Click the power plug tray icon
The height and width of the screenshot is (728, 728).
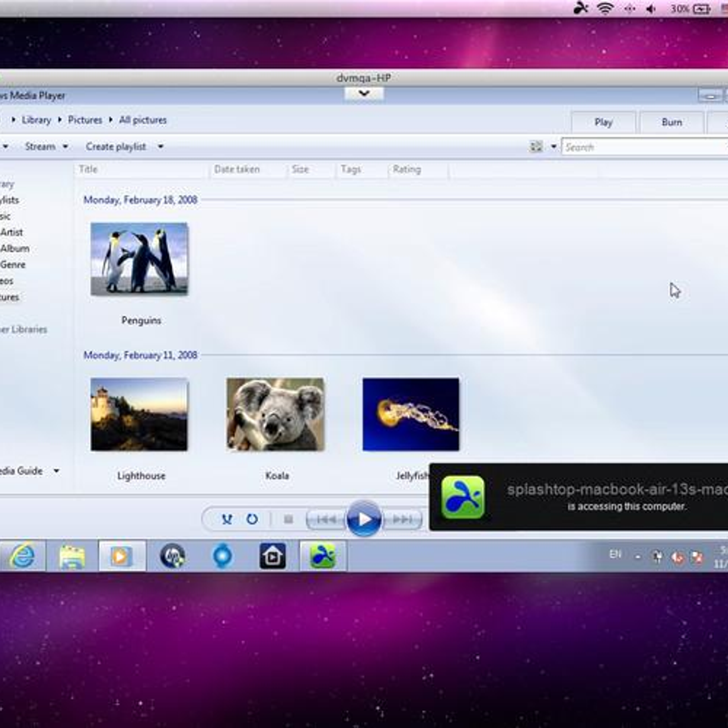coord(657,556)
